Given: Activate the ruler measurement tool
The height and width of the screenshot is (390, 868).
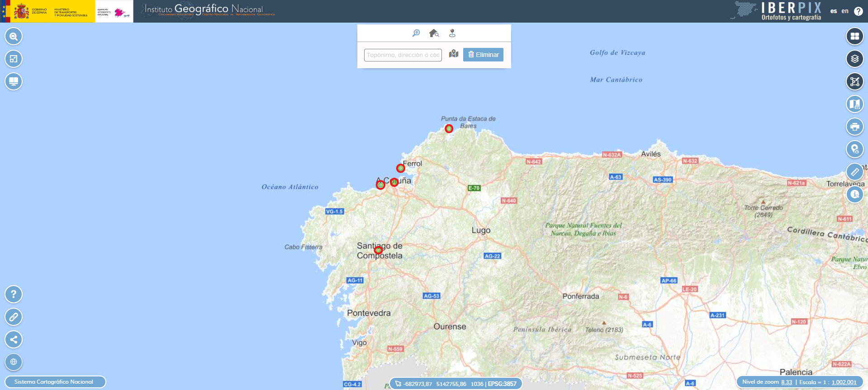Looking at the screenshot, I should click(x=854, y=172).
